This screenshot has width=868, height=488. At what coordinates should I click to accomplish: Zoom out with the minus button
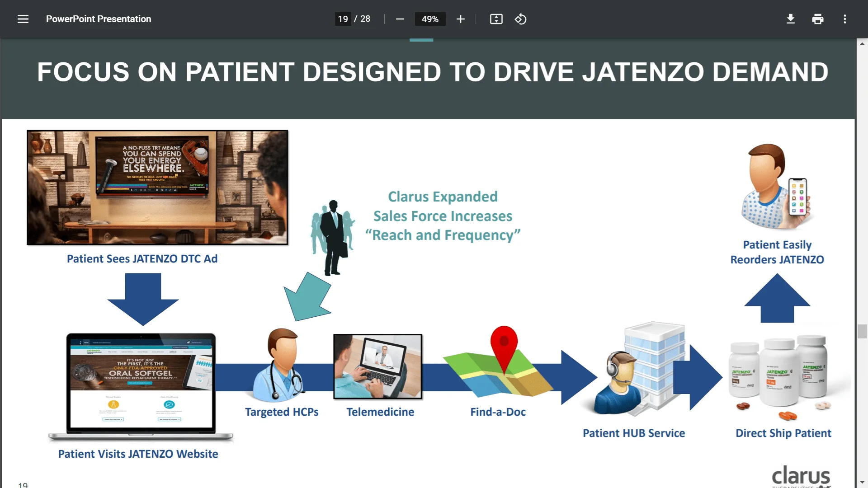click(400, 19)
